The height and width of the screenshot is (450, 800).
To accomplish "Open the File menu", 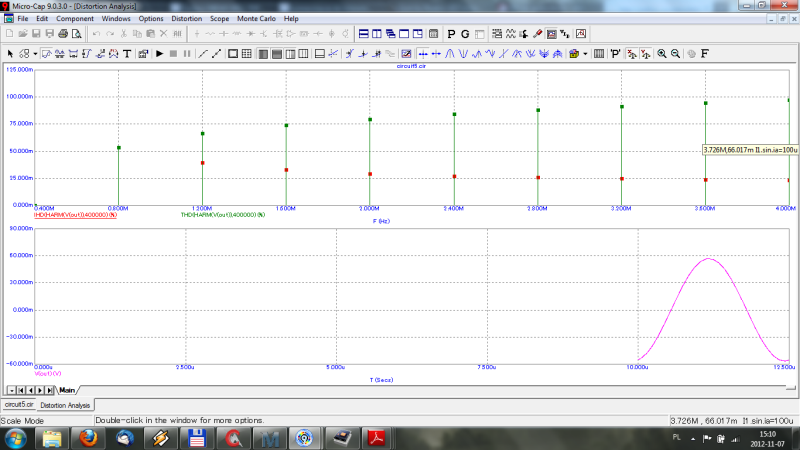I will pyautogui.click(x=23, y=18).
